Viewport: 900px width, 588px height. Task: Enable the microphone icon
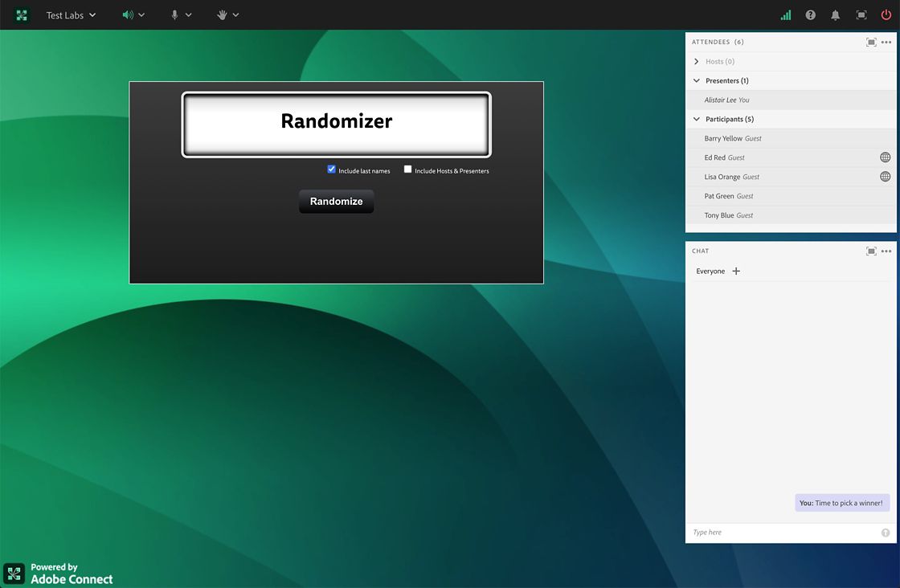pyautogui.click(x=175, y=14)
